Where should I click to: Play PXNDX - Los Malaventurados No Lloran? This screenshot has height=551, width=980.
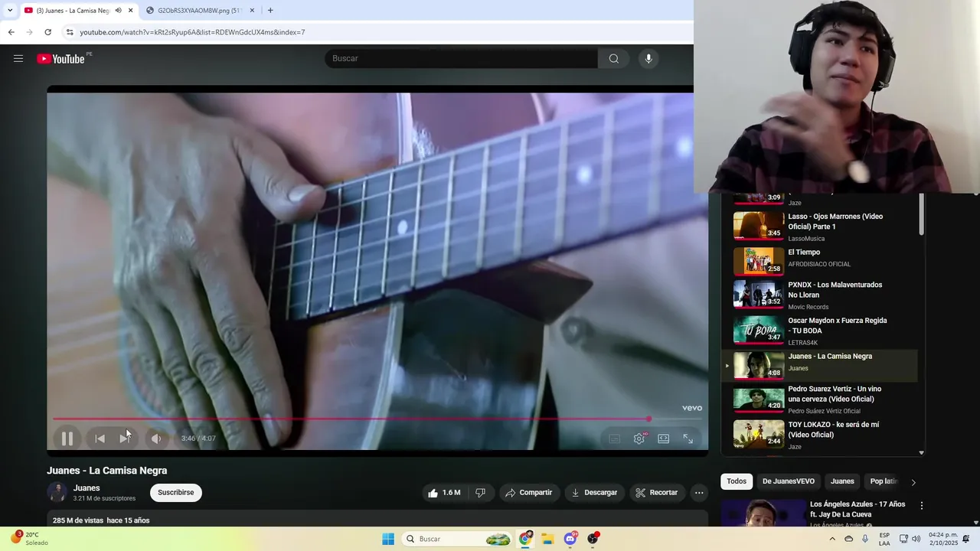[x=819, y=294]
